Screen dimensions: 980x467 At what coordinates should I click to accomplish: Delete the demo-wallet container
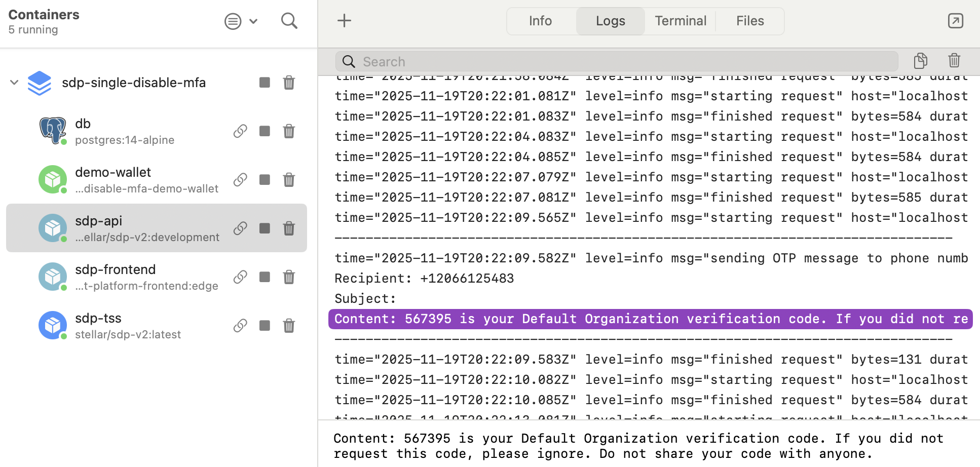[x=289, y=180]
